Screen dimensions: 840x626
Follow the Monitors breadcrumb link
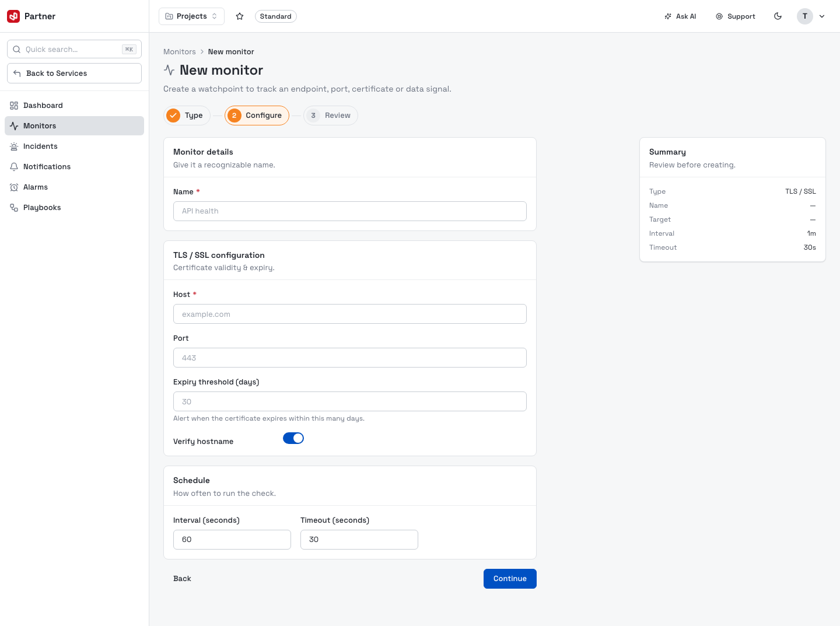180,52
